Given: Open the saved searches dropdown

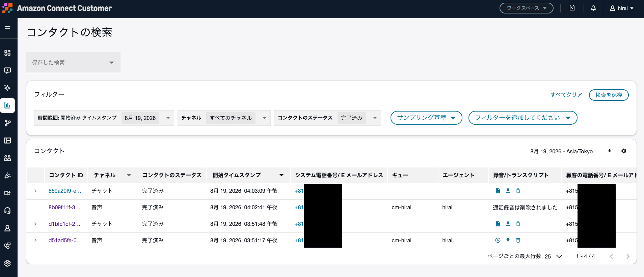Looking at the screenshot, I should pos(73,62).
